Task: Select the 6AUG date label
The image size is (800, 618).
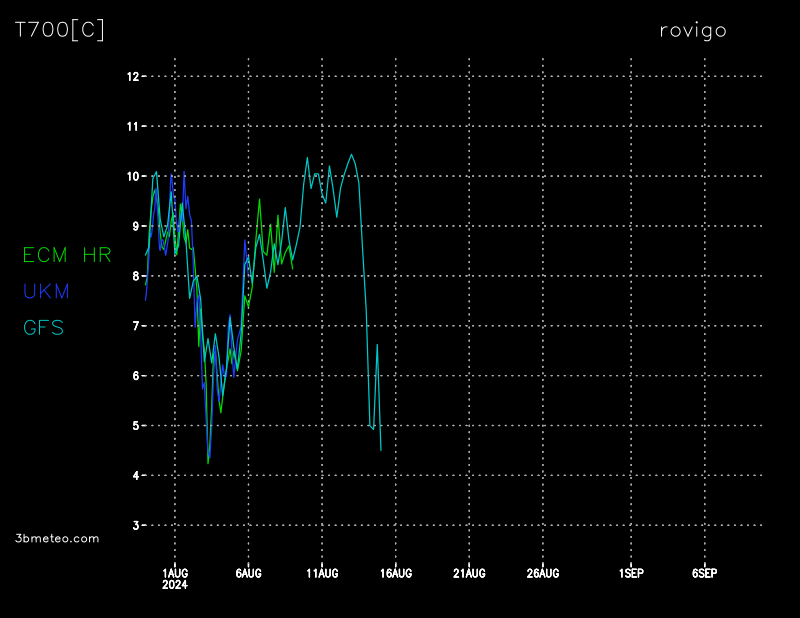Action: click(248, 573)
